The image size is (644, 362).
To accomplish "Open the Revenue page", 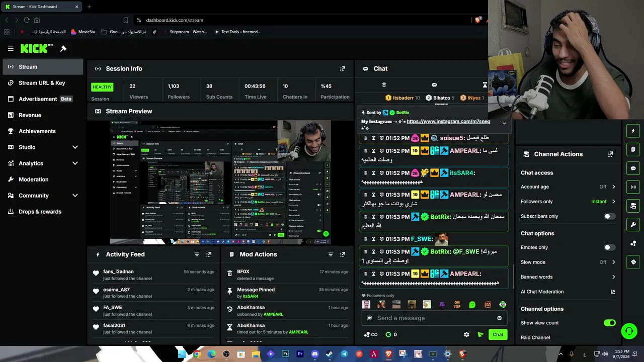I will point(43,115).
